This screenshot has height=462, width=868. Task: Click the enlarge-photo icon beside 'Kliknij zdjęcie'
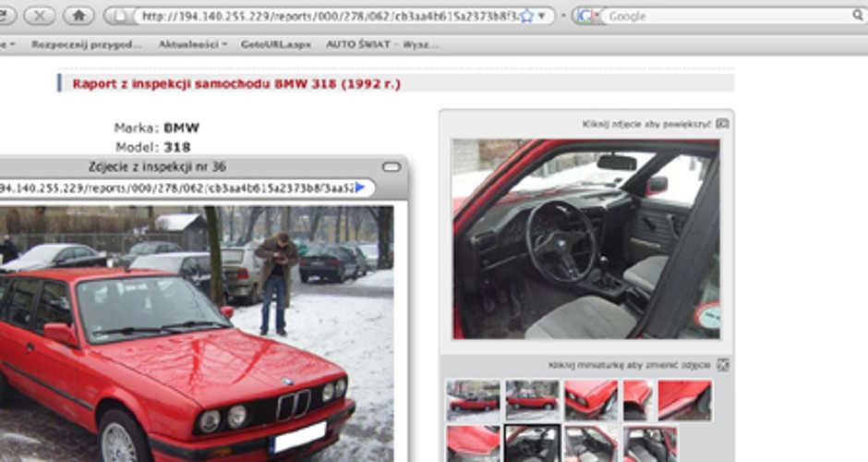click(722, 124)
